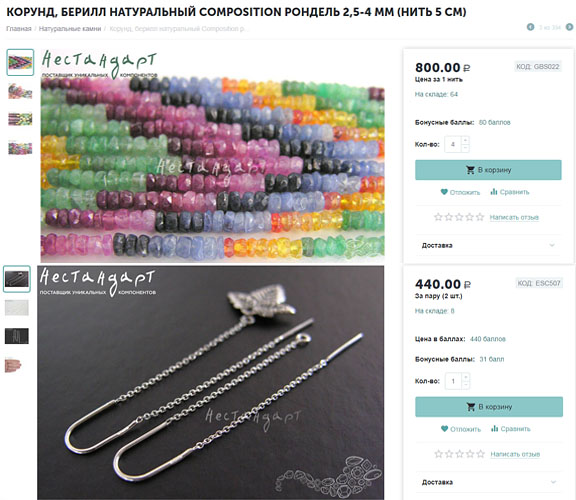Compare the beads product via chart icon
576x500 pixels.
(x=494, y=192)
